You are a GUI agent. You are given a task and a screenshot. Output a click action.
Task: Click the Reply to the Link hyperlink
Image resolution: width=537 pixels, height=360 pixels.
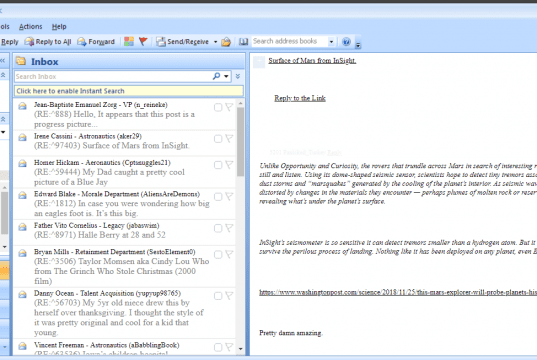click(x=300, y=98)
